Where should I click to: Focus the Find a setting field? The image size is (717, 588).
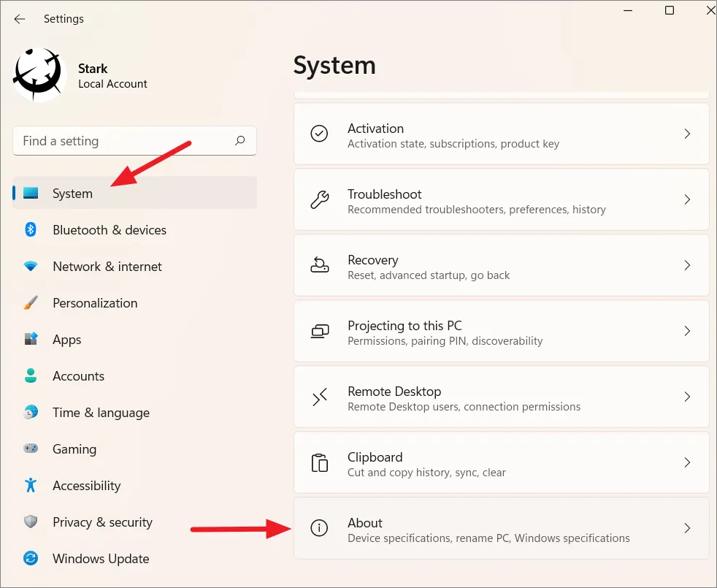click(134, 140)
